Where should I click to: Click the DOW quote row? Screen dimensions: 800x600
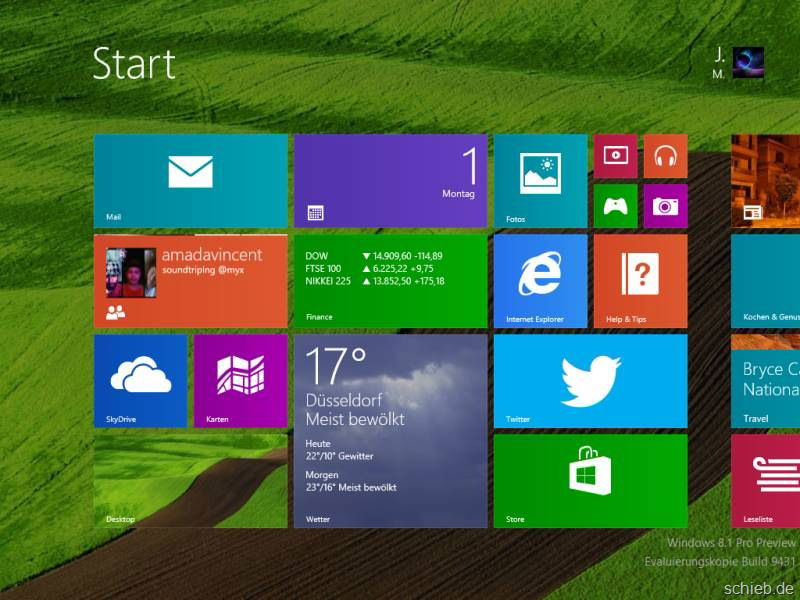[374, 256]
